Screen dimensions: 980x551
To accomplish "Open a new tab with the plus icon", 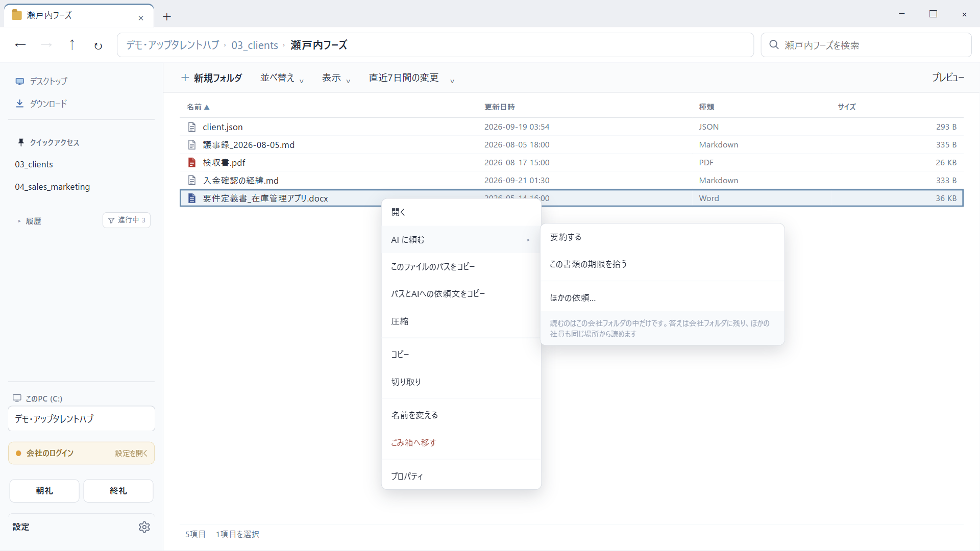I will coord(167,16).
